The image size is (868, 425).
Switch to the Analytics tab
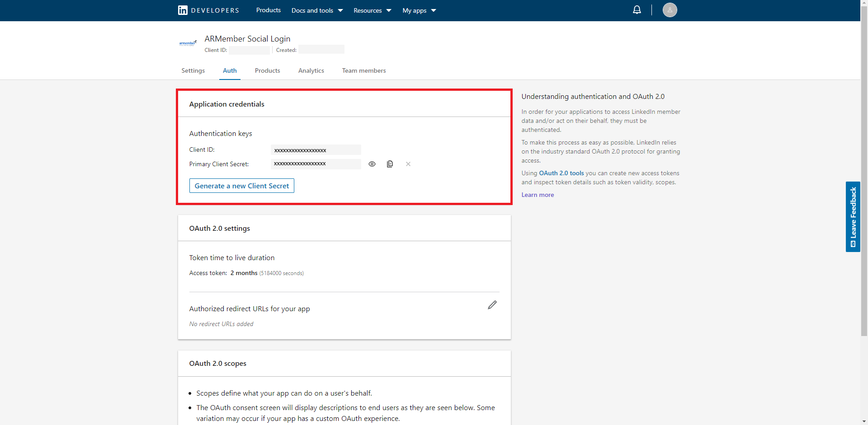311,70
